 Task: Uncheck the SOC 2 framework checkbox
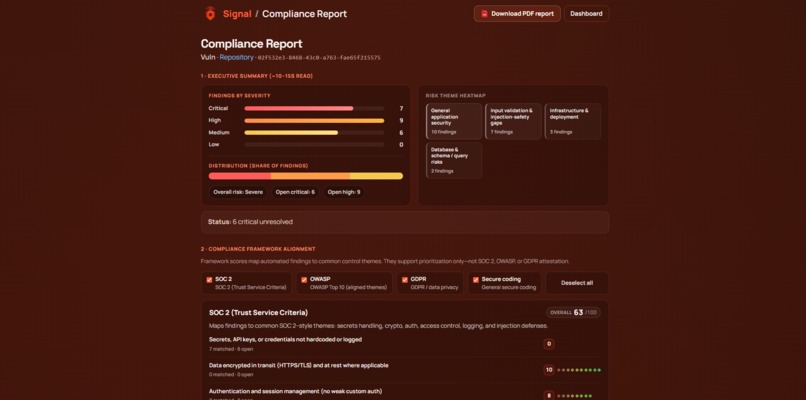pos(209,280)
